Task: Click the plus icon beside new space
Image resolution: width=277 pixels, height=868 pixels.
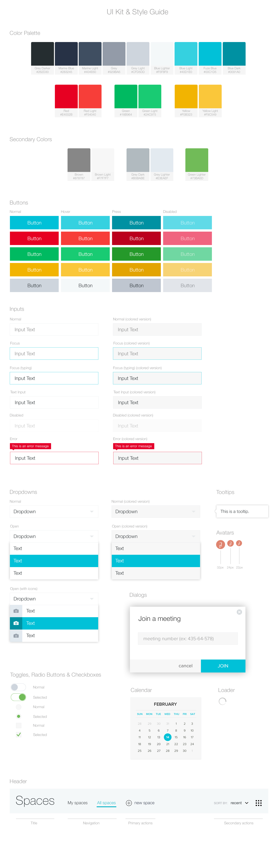Action: 129,803
